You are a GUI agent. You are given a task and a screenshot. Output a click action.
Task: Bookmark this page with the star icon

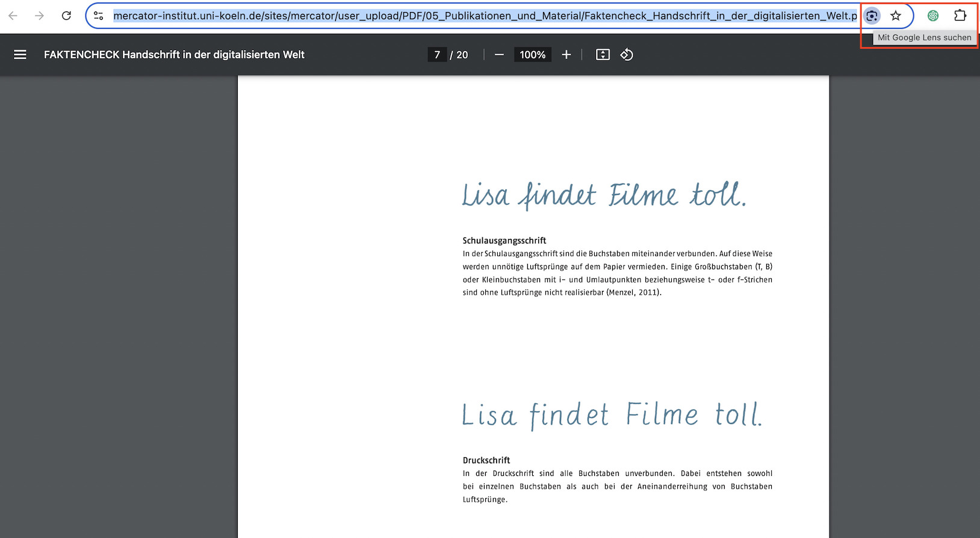tap(896, 16)
